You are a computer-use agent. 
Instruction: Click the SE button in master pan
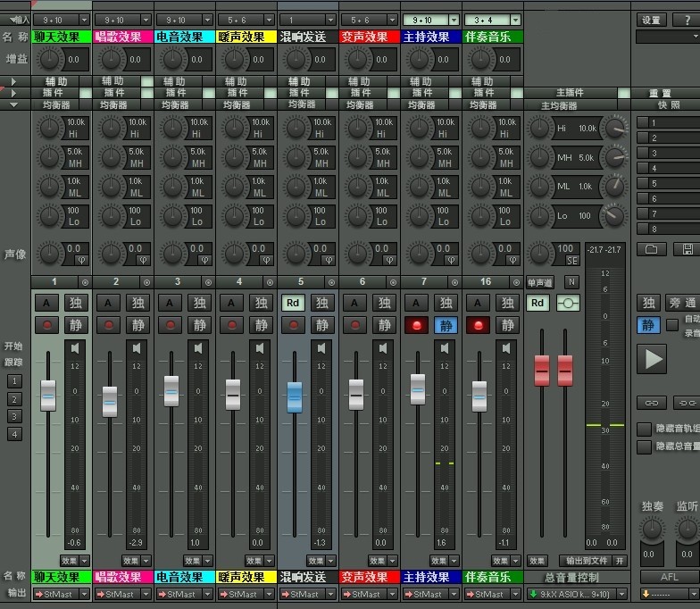coord(571,261)
